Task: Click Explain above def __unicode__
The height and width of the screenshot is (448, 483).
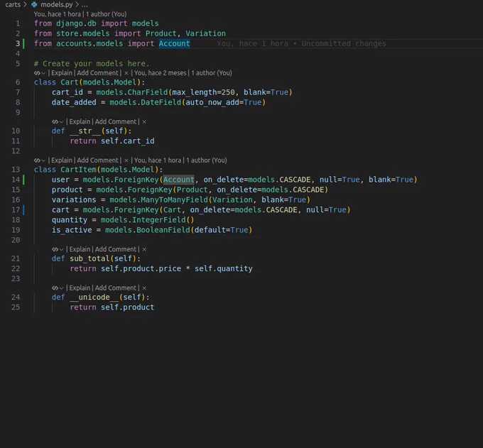Action: (x=80, y=288)
